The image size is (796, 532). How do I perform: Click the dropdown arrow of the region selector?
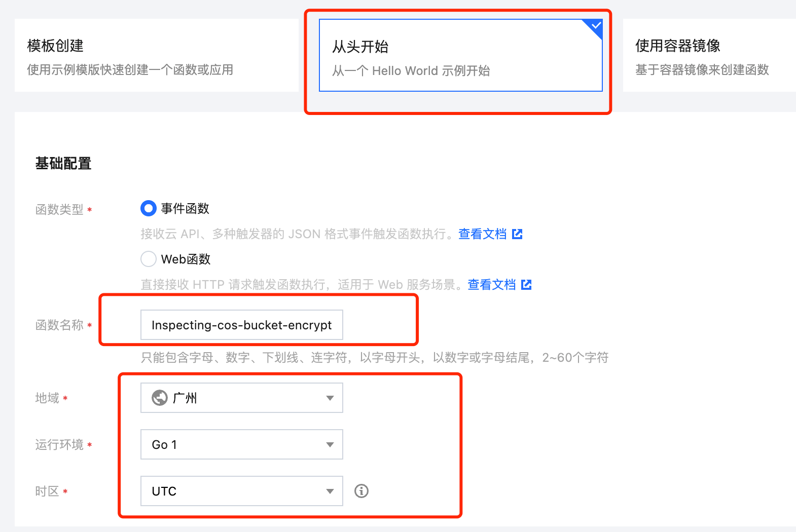click(330, 398)
